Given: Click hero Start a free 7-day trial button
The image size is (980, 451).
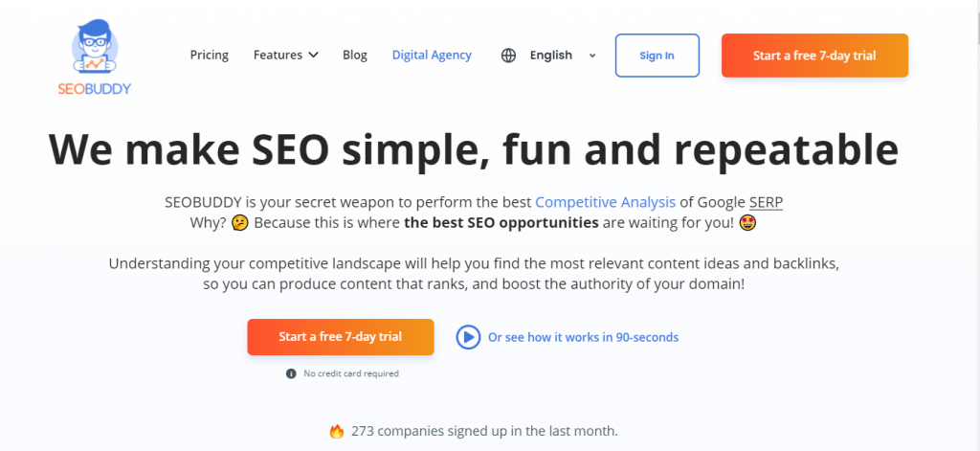Looking at the screenshot, I should (341, 337).
